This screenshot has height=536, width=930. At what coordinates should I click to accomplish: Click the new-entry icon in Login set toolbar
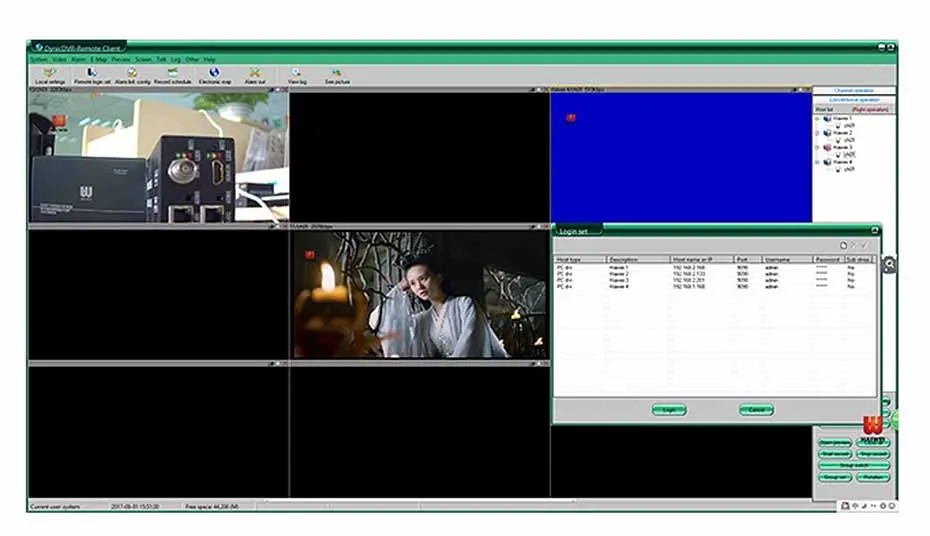pyautogui.click(x=843, y=245)
